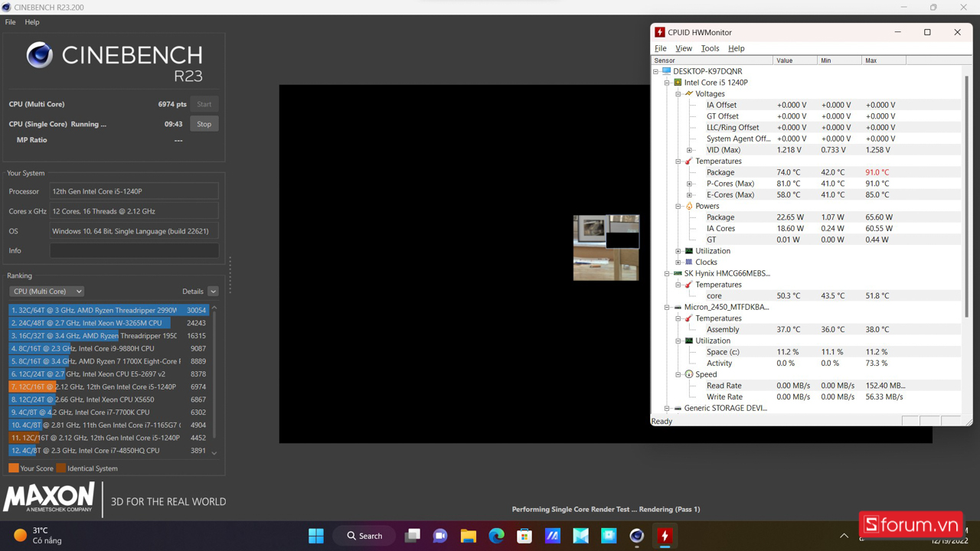Expand the P-Cores (Max) temperatures
Image resolution: width=980 pixels, height=551 pixels.
[x=689, y=184]
